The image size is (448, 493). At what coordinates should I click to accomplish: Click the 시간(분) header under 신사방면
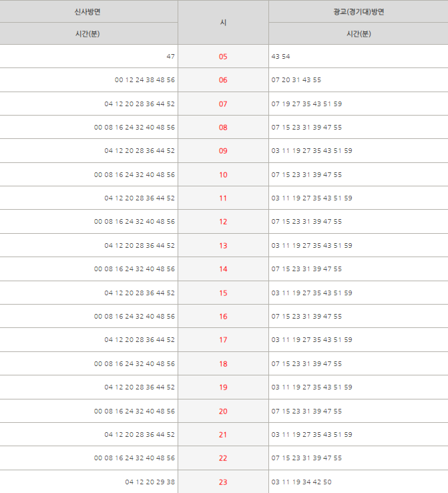pos(87,33)
